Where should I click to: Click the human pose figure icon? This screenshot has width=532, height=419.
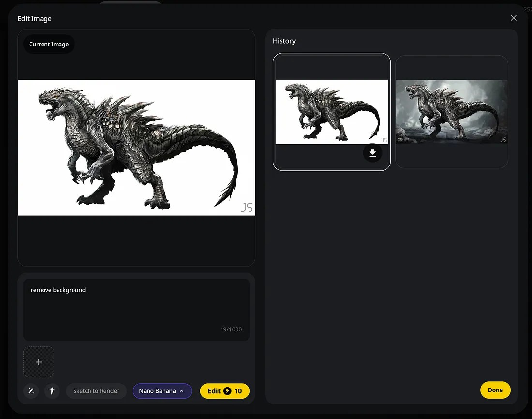52,391
